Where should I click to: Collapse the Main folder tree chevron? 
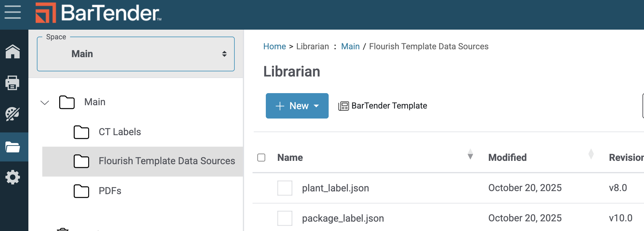coord(45,102)
